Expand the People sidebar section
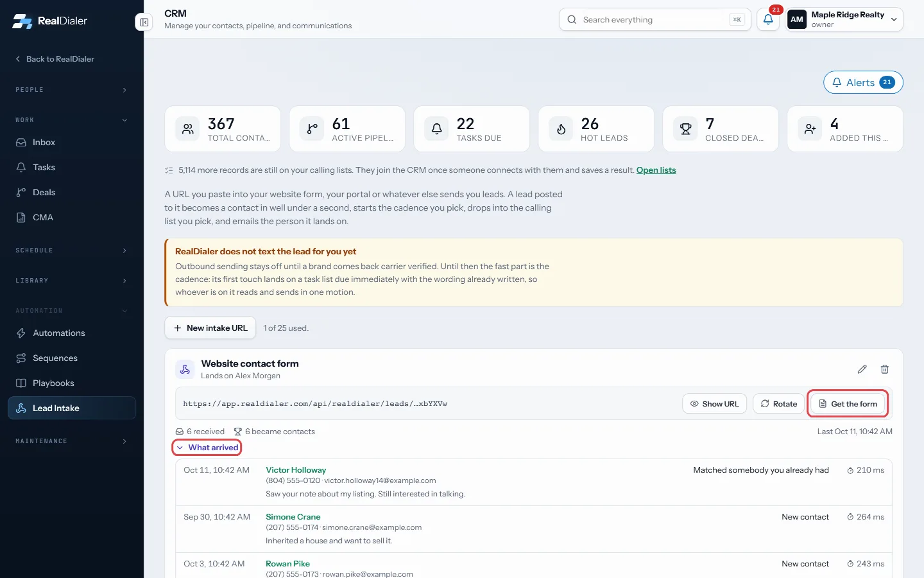Image resolution: width=924 pixels, height=578 pixels. 72,90
